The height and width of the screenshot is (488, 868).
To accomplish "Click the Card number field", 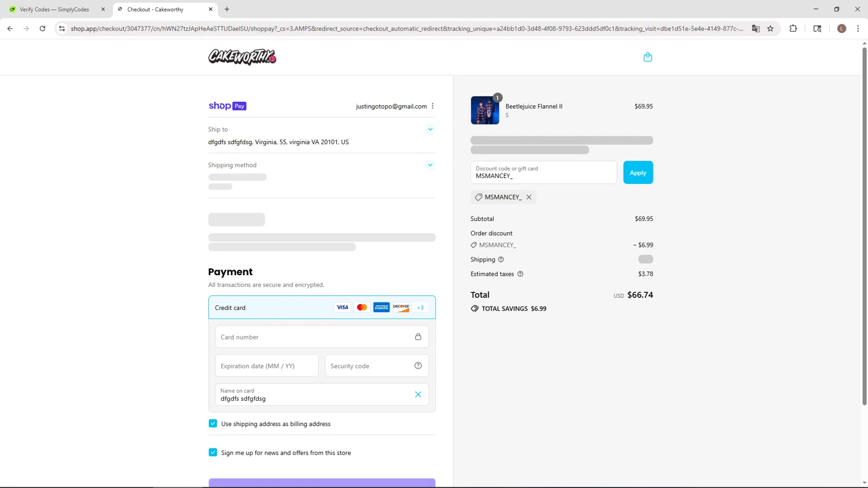I will point(322,337).
